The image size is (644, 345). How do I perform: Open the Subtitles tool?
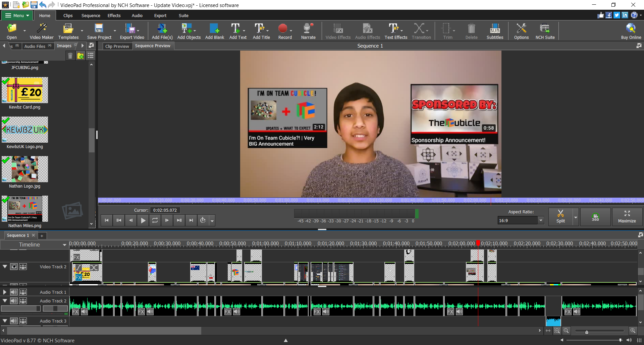(x=495, y=31)
